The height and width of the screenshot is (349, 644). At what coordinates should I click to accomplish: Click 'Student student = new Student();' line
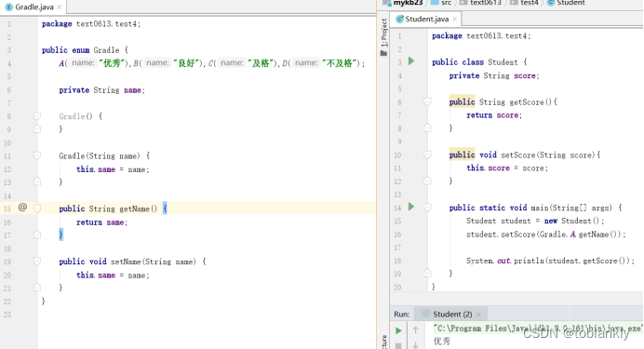[535, 221]
